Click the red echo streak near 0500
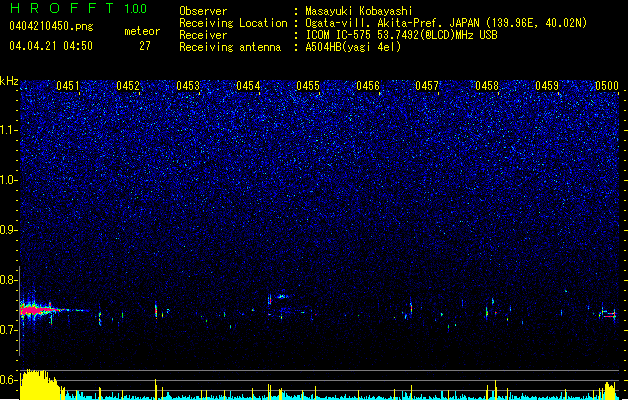Viewport: 629px width, 400px height. pyautogui.click(x=609, y=315)
